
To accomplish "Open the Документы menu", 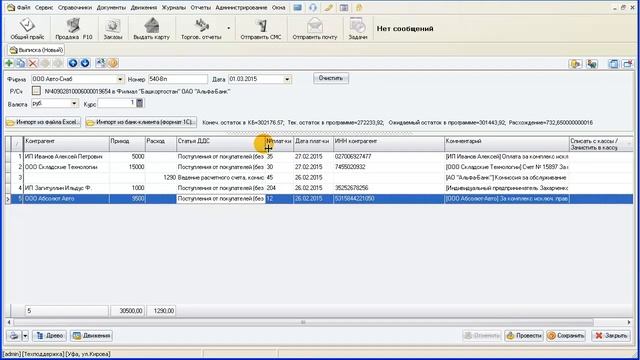I will [111, 8].
